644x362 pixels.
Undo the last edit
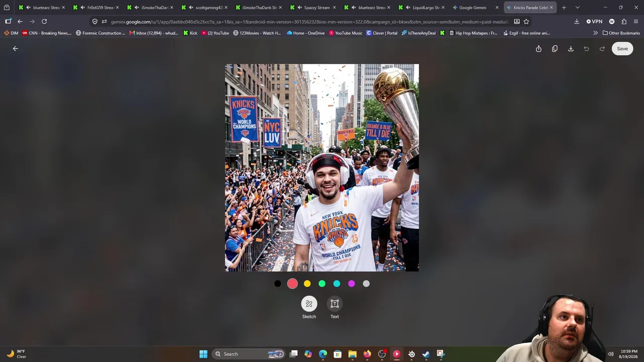click(x=586, y=49)
